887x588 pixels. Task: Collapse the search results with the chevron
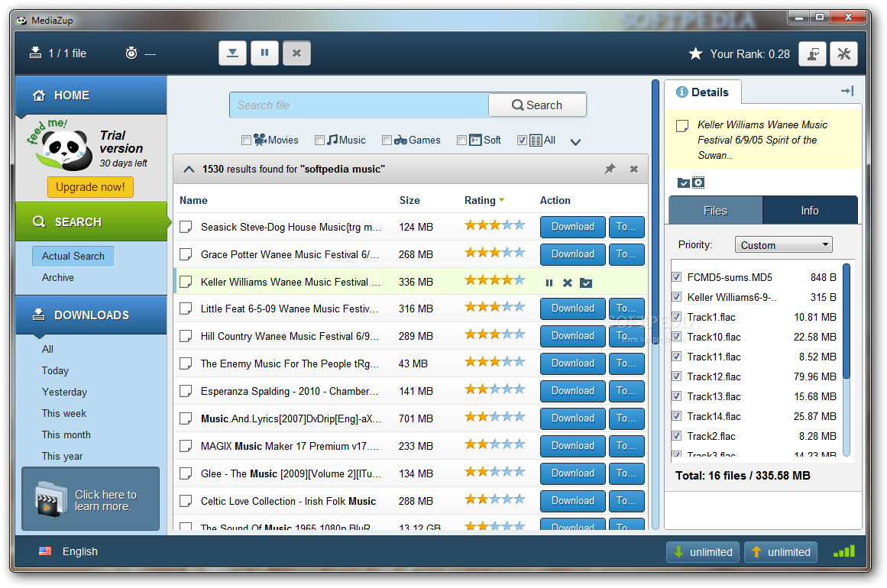pyautogui.click(x=189, y=169)
